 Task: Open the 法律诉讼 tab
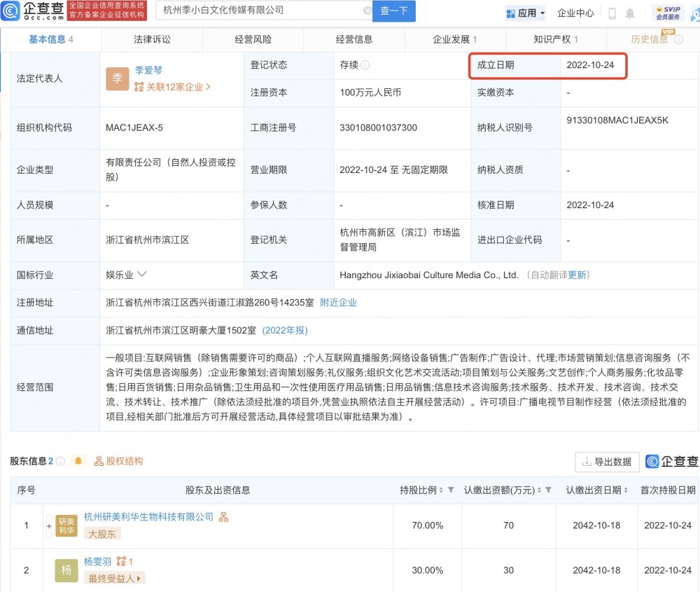(152, 40)
